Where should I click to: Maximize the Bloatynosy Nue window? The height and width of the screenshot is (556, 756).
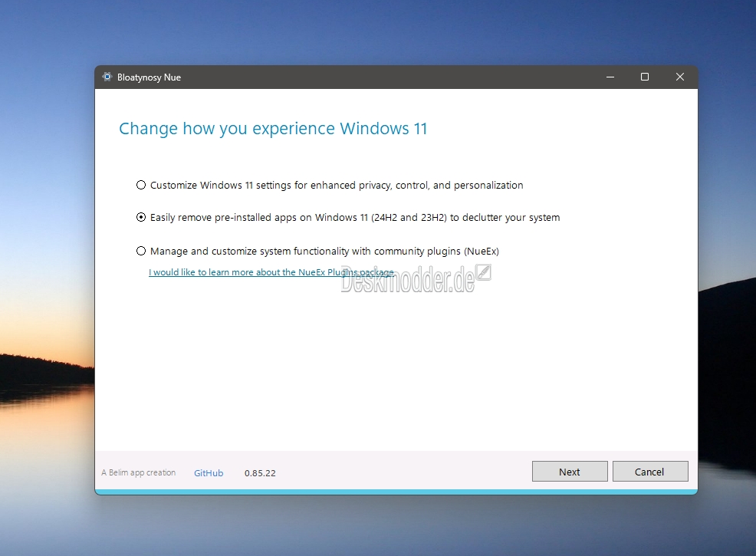(645, 77)
